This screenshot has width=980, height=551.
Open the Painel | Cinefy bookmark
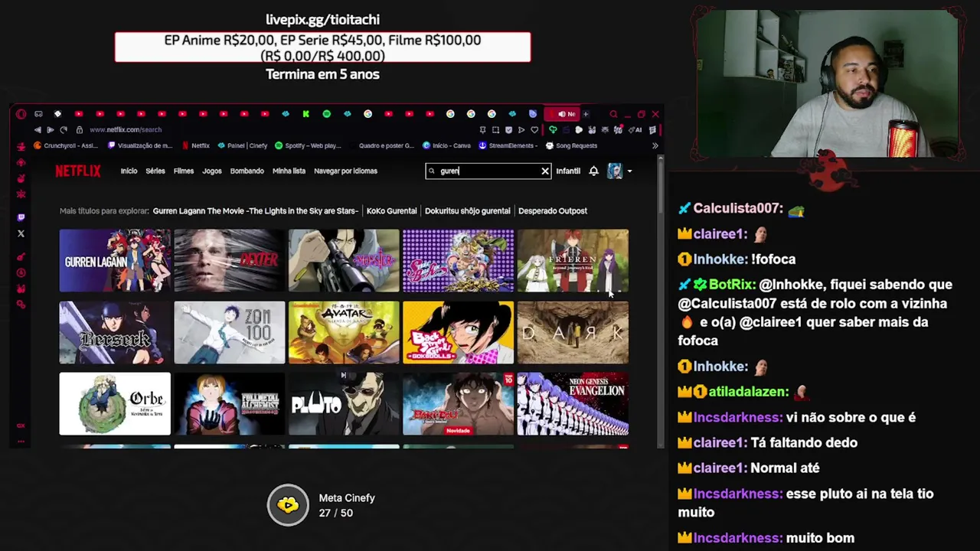pyautogui.click(x=242, y=145)
